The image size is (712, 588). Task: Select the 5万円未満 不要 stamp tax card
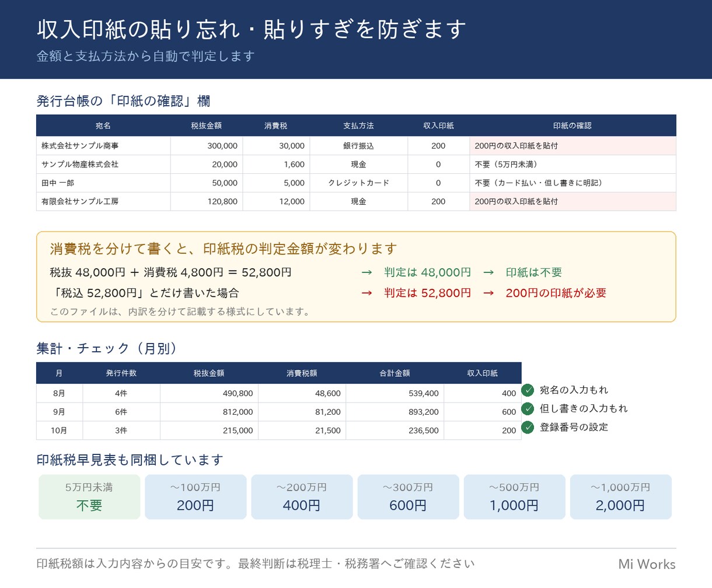tap(89, 497)
